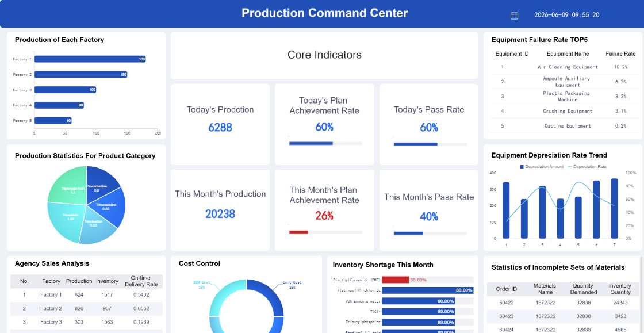This screenshot has height=333, width=644.
Task: Click the Inventory column header in Agency Sales
Action: [107, 281]
